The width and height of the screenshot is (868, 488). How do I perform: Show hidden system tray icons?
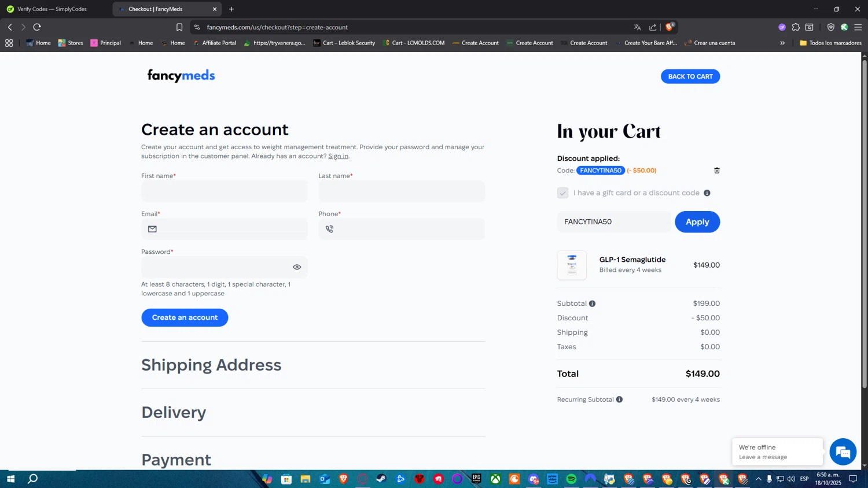pyautogui.click(x=758, y=479)
